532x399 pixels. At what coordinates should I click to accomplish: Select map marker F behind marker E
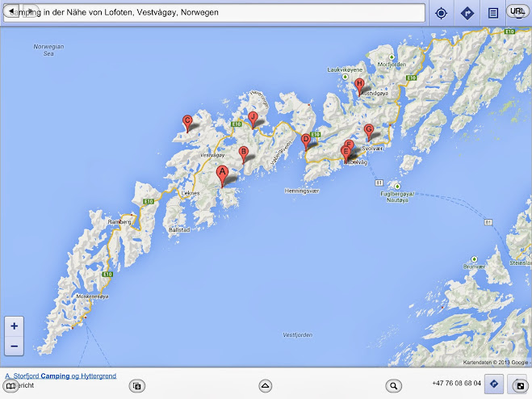click(350, 143)
